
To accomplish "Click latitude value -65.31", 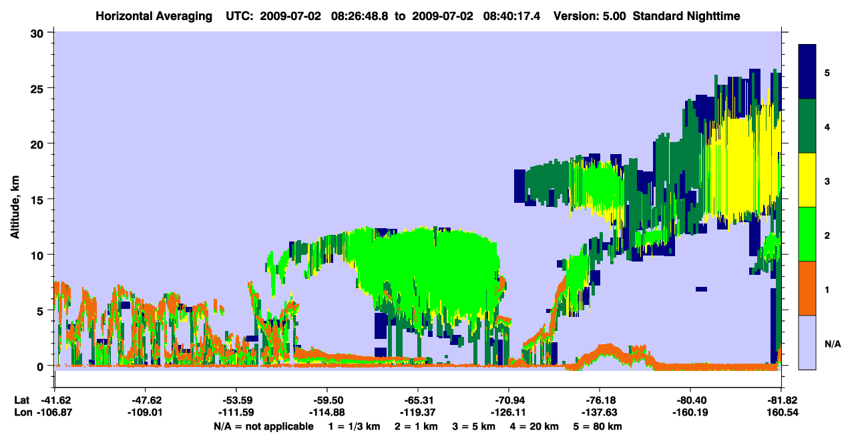I will (417, 400).
